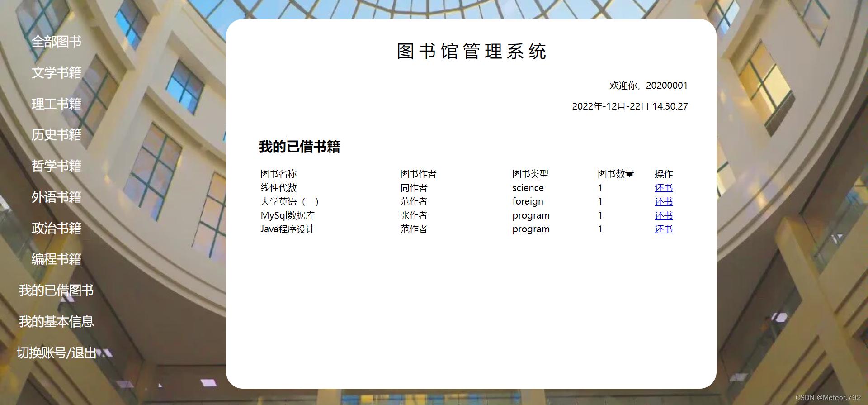This screenshot has width=868, height=405.
Task: Click author cell 张作者
Action: [x=414, y=215]
